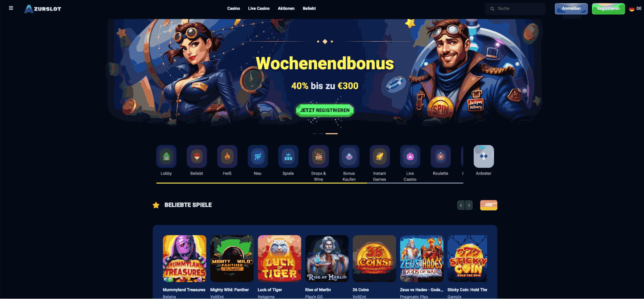Open the DE language selector
The height and width of the screenshot is (299, 644).
(635, 9)
